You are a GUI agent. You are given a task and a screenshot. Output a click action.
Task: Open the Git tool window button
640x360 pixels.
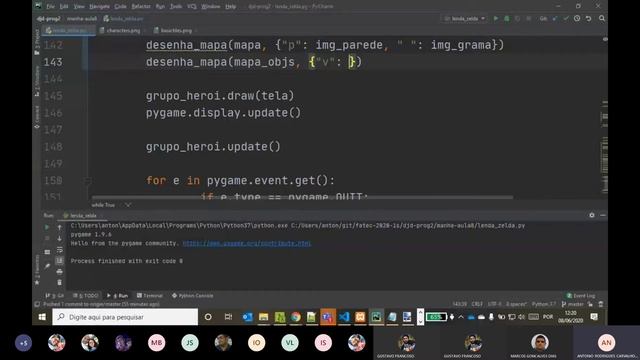tap(55, 296)
